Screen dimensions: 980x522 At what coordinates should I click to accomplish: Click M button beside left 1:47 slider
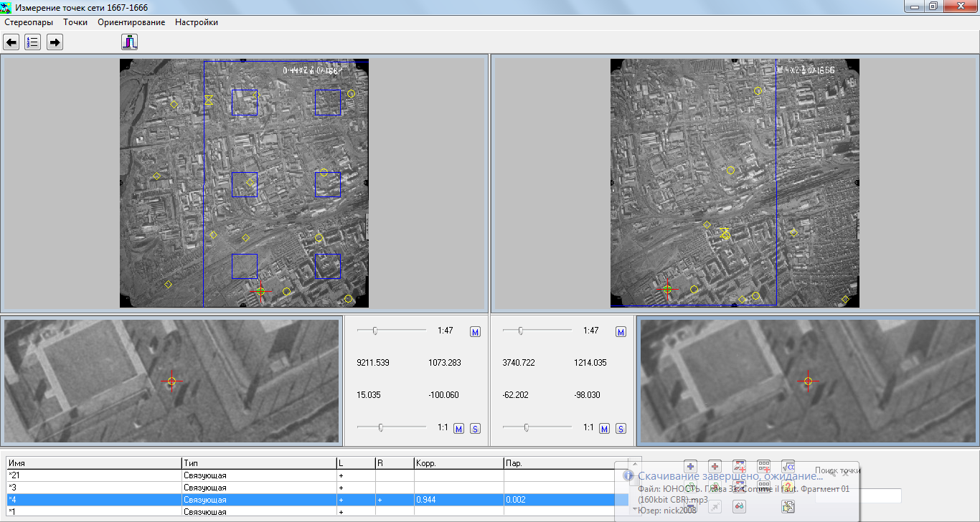pos(475,331)
